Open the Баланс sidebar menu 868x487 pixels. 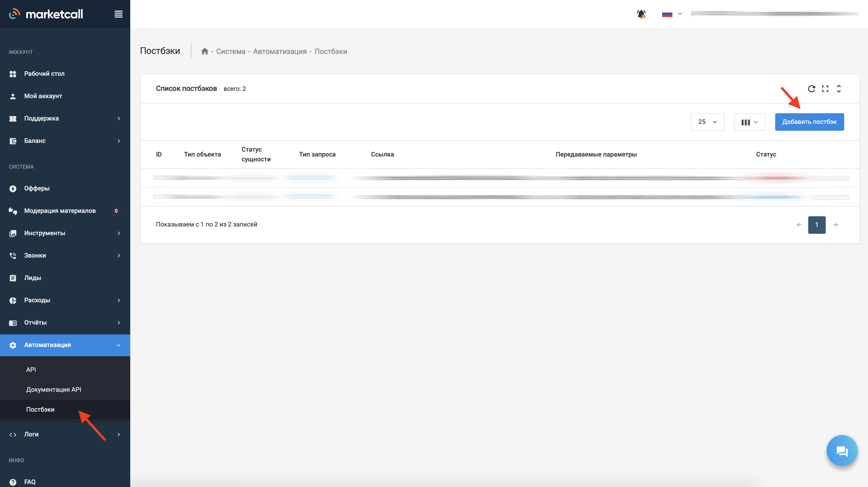65,141
